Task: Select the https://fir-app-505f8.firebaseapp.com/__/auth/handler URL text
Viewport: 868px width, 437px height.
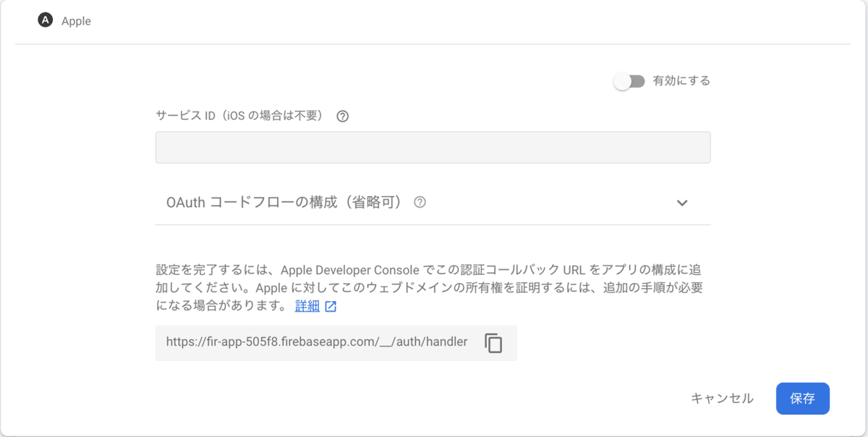Action: pos(317,342)
